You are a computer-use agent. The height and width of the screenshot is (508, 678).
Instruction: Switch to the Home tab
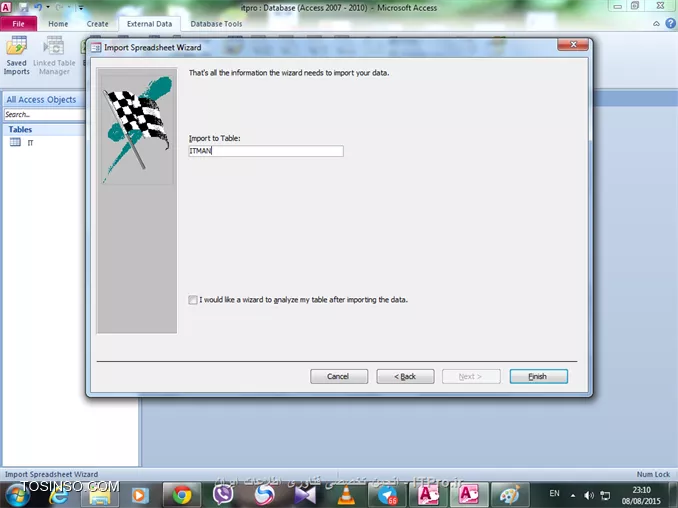pos(58,24)
